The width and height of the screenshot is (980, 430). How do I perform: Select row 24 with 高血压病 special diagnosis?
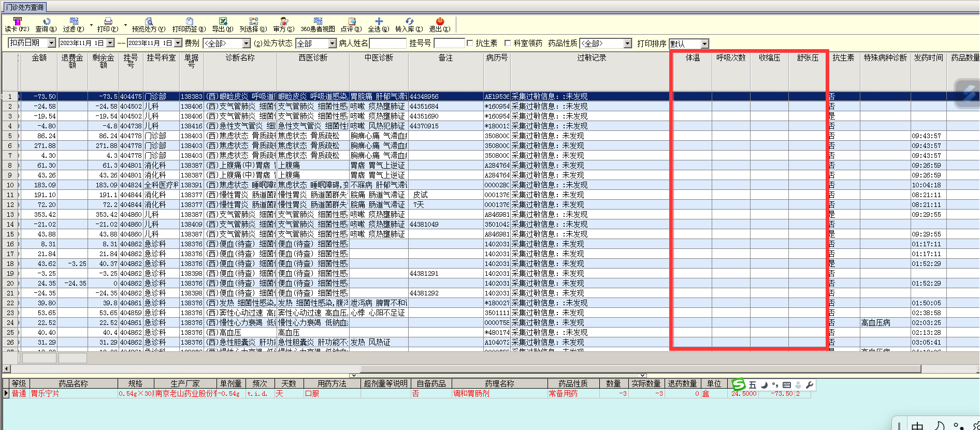(490, 322)
